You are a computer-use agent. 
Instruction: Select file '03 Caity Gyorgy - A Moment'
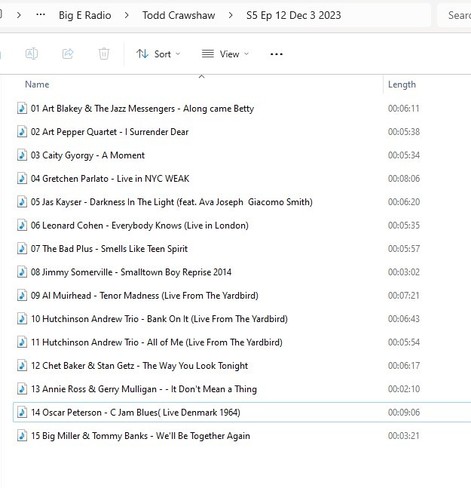88,155
